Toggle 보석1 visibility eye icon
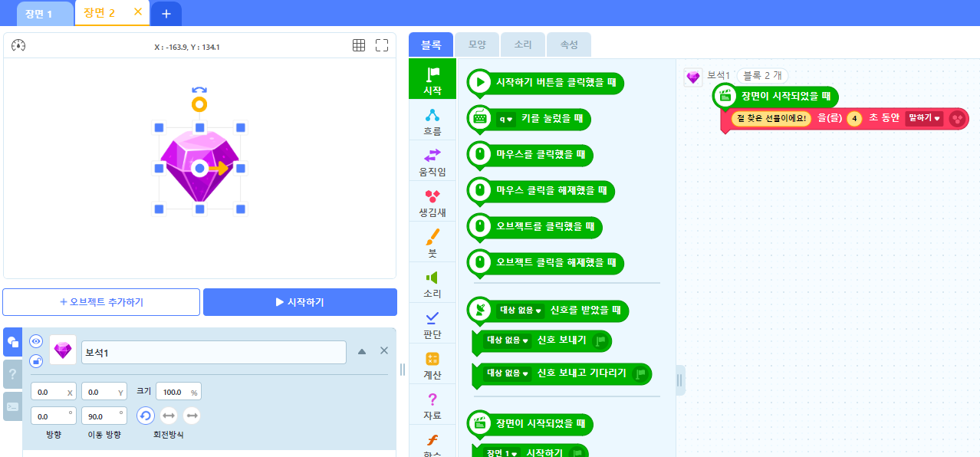The width and height of the screenshot is (980, 457). tap(36, 341)
